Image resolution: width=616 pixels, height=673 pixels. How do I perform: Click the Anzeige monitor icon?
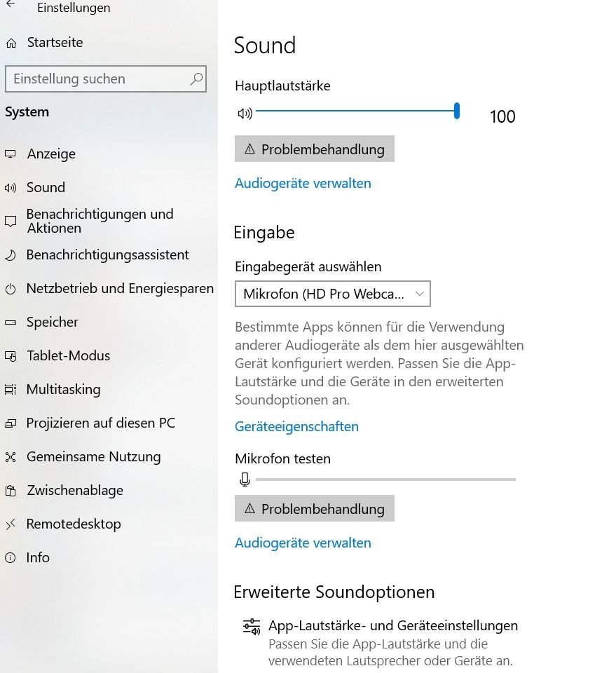pos(11,154)
